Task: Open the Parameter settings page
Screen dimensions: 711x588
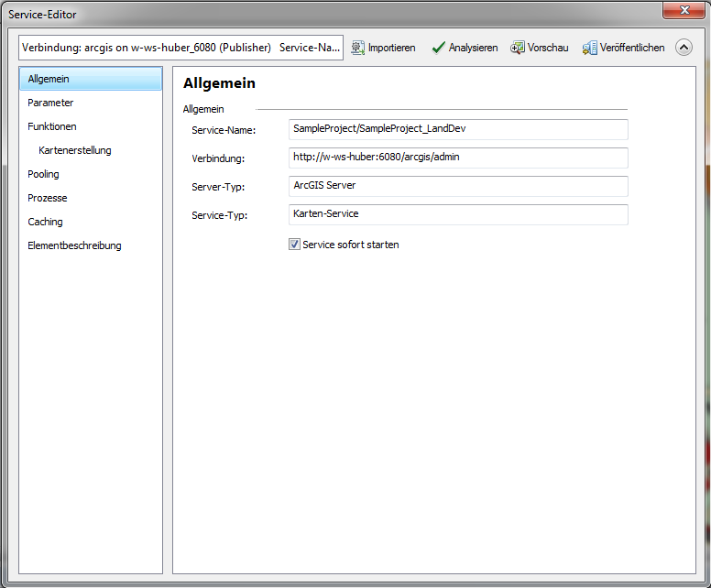Action: [x=50, y=103]
